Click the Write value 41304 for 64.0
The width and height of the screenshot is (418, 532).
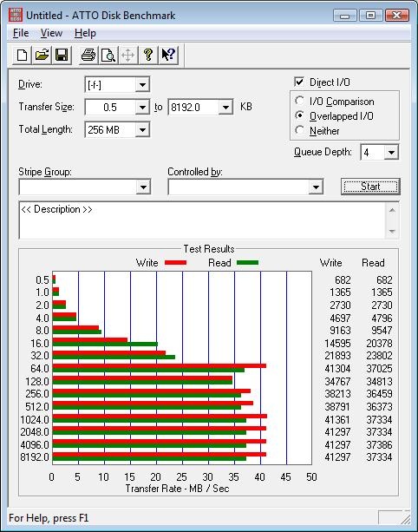337,369
